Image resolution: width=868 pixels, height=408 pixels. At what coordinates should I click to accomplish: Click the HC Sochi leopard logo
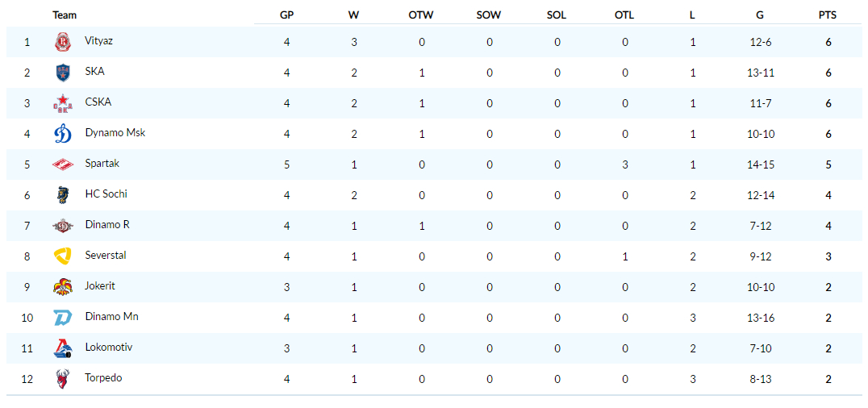[63, 195]
